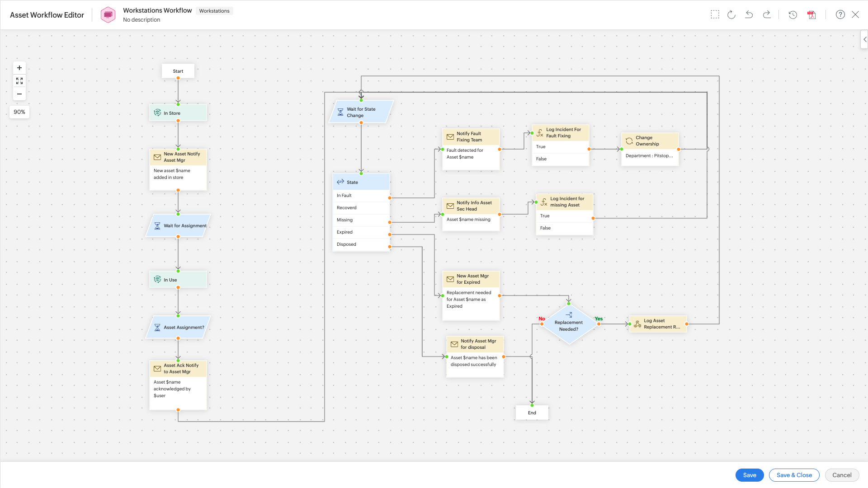
Task: Cancel editing the workflow
Action: pos(841,475)
